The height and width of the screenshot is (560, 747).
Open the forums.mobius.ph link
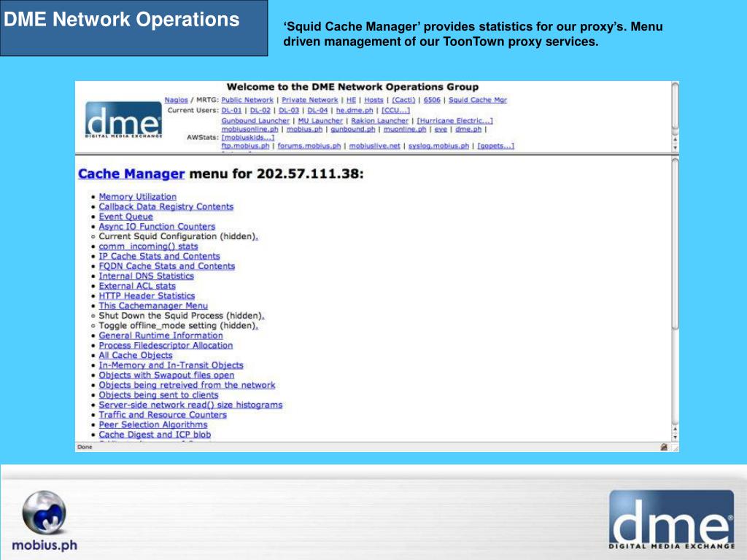tap(309, 146)
